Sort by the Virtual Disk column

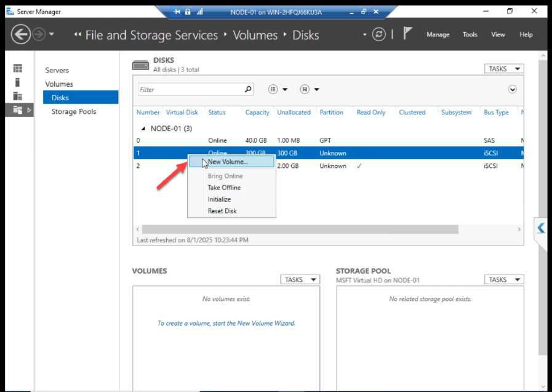pos(182,112)
